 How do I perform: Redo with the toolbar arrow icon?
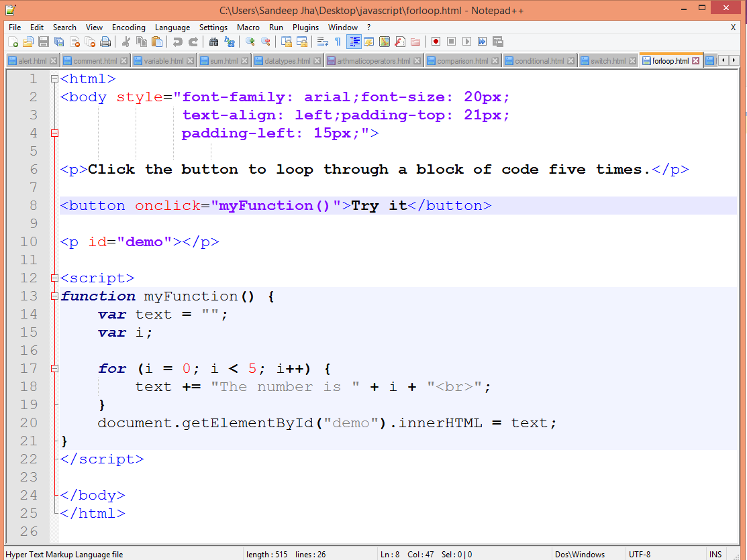[x=193, y=42]
